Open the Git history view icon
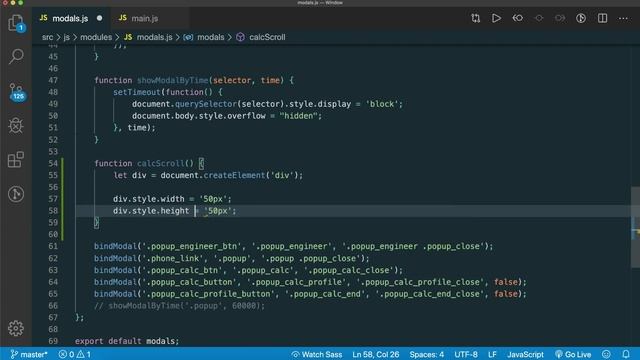Viewport: 640px width, 360px height. [16, 194]
